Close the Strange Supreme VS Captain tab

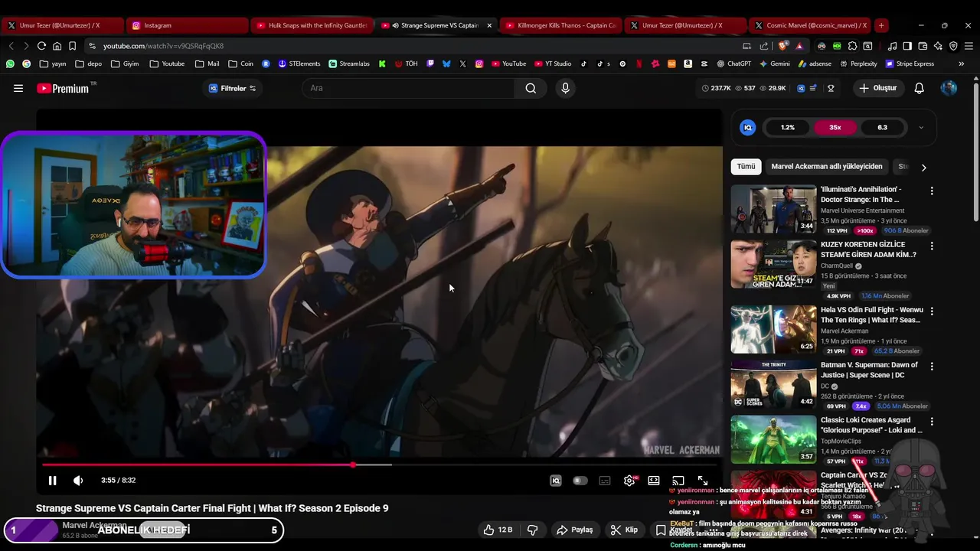[x=489, y=25]
